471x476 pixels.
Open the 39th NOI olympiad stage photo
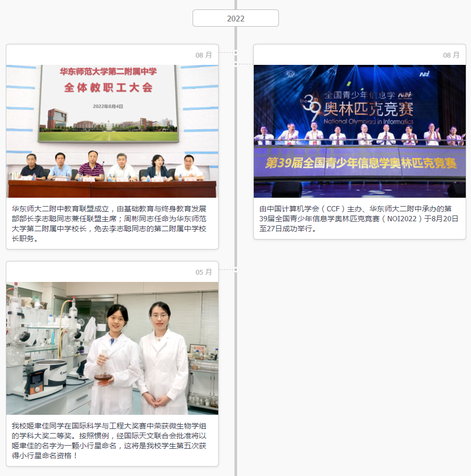click(360, 131)
